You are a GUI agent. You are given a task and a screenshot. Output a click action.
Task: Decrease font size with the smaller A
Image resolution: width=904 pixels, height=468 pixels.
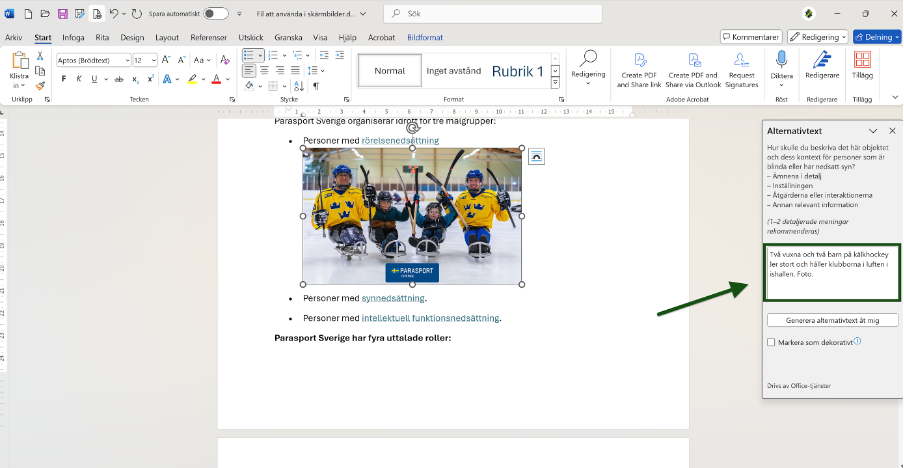click(181, 60)
